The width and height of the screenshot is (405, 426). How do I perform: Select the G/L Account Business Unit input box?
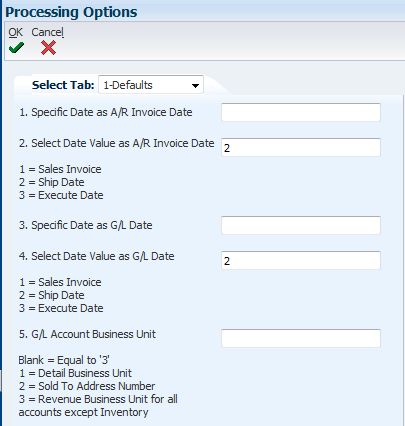tap(301, 338)
